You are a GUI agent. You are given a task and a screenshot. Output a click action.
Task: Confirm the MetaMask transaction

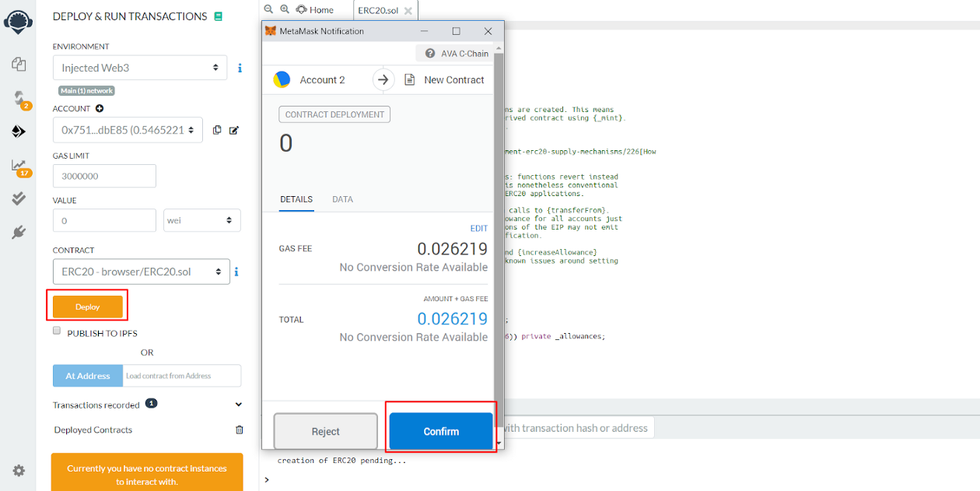[441, 431]
